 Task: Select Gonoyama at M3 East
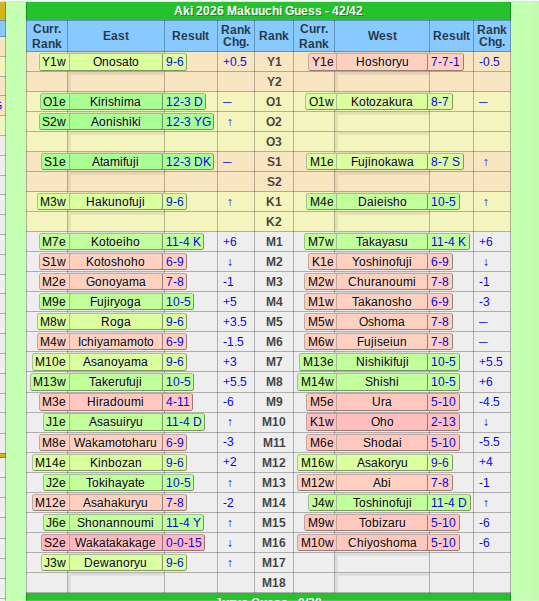coord(116,281)
